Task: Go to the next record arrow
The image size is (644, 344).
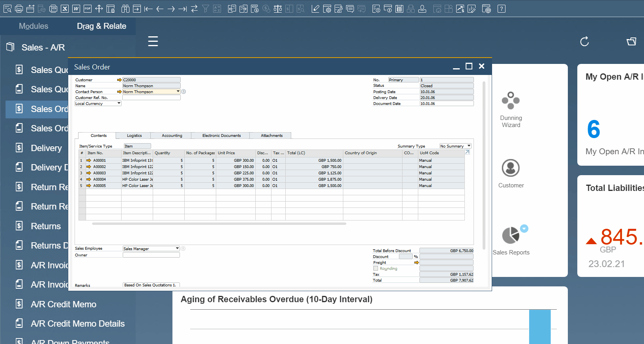Action: (171, 9)
